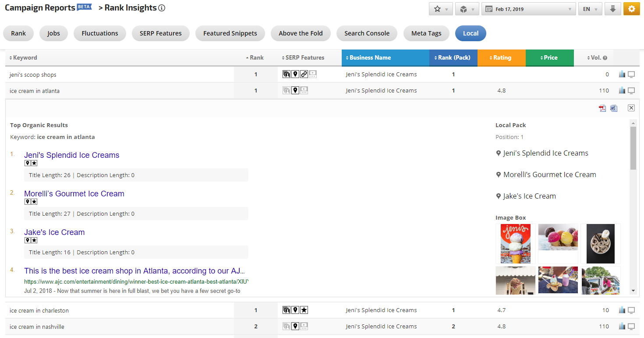The width and height of the screenshot is (644, 338).
Task: Switch to the Featured Snippets tab
Action: 230,33
